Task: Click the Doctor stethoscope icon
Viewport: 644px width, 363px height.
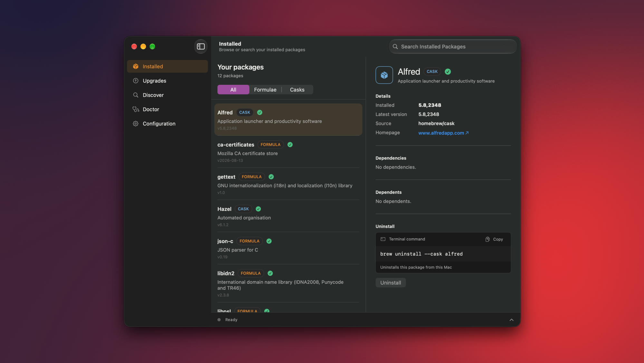Action: point(136,109)
